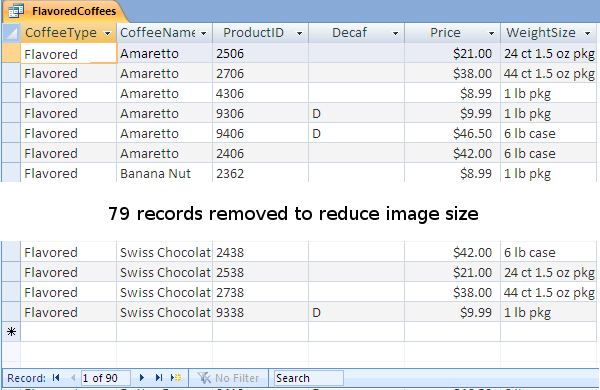Viewport: 600px width, 390px height.
Task: Open the CoffeeType column dropdown arrow
Action: coord(108,33)
